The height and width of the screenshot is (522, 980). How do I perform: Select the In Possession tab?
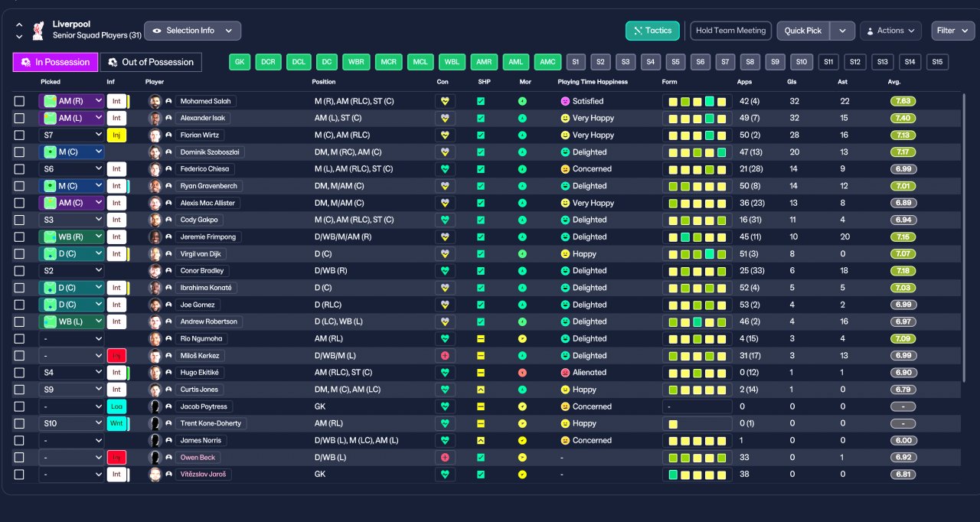tap(56, 62)
